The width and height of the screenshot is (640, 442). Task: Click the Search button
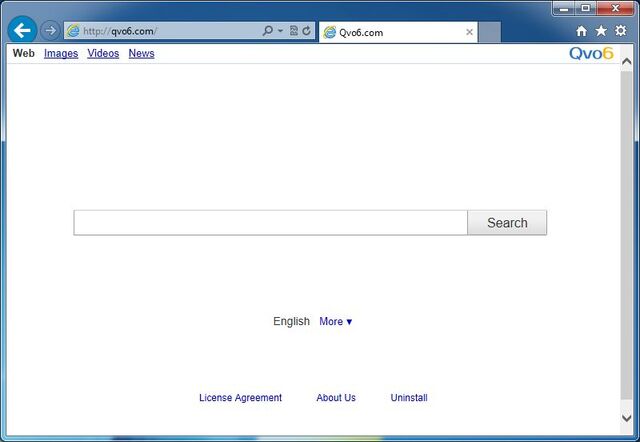[507, 223]
